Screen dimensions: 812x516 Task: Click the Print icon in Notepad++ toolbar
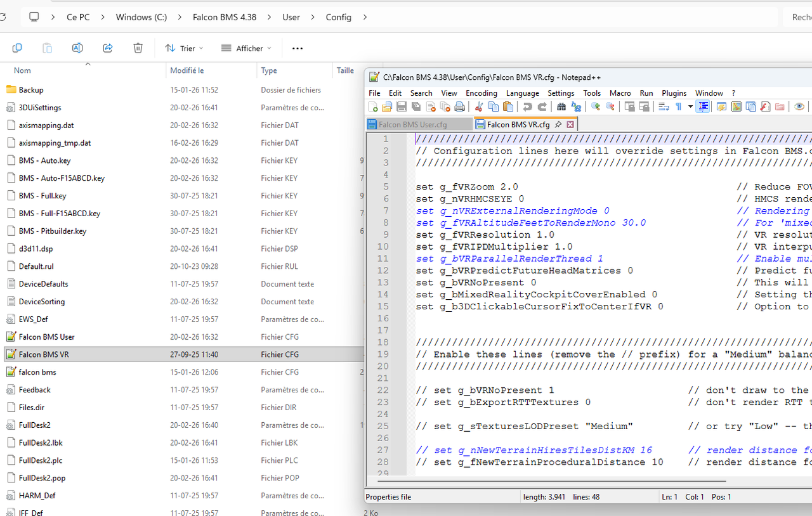click(460, 107)
